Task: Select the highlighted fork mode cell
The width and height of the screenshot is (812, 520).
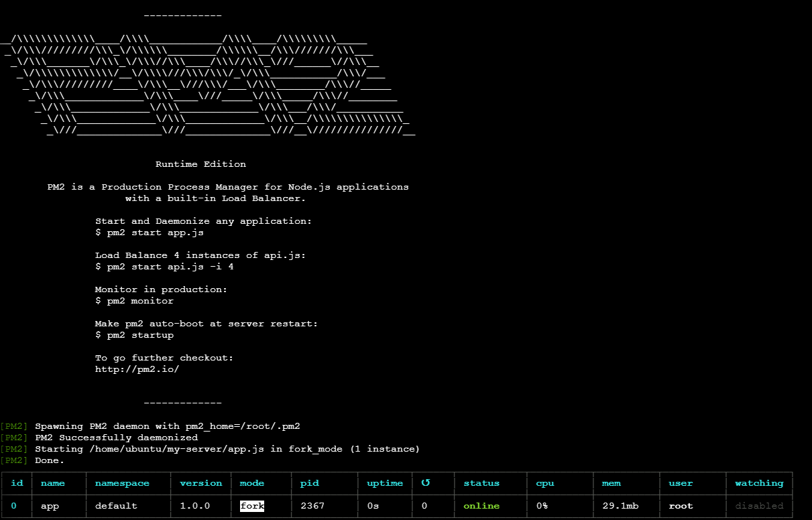Action: [x=252, y=506]
